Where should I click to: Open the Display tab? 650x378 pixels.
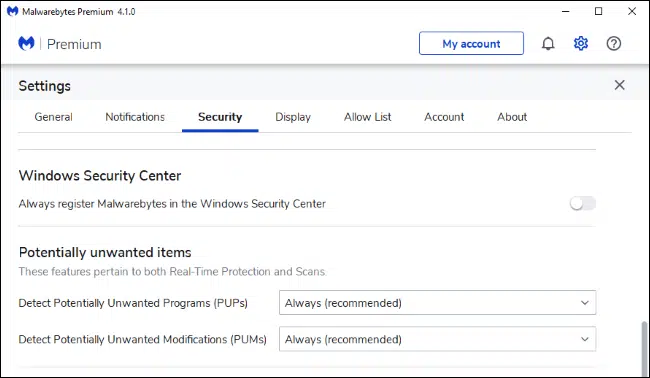coord(293,117)
